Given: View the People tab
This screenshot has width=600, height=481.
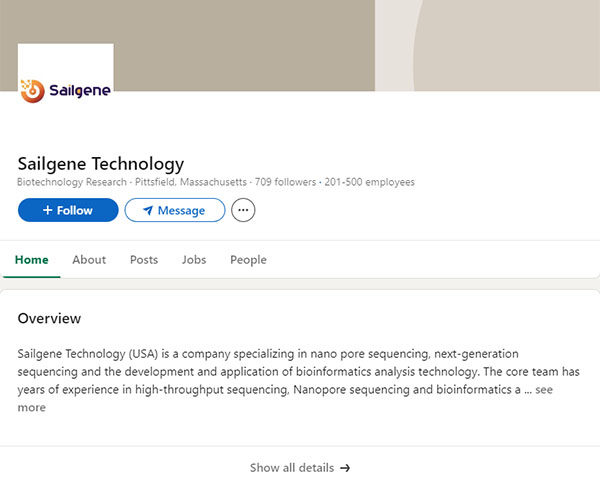Looking at the screenshot, I should pos(248,260).
